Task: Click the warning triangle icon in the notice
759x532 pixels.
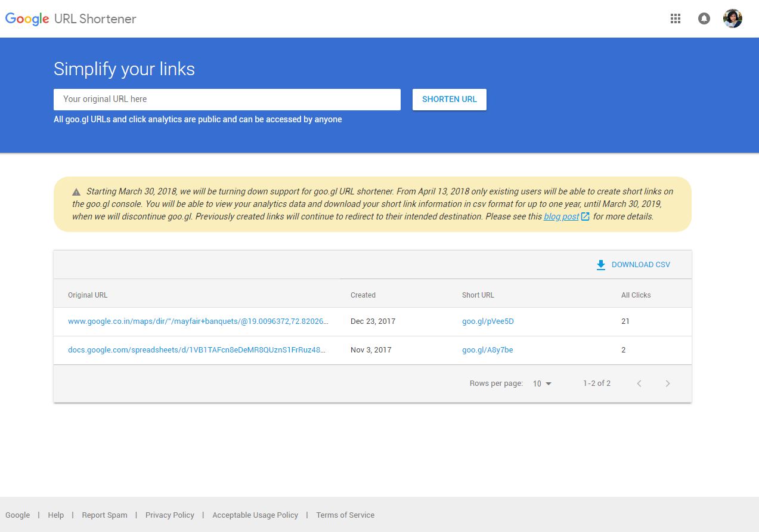Action: 76,192
